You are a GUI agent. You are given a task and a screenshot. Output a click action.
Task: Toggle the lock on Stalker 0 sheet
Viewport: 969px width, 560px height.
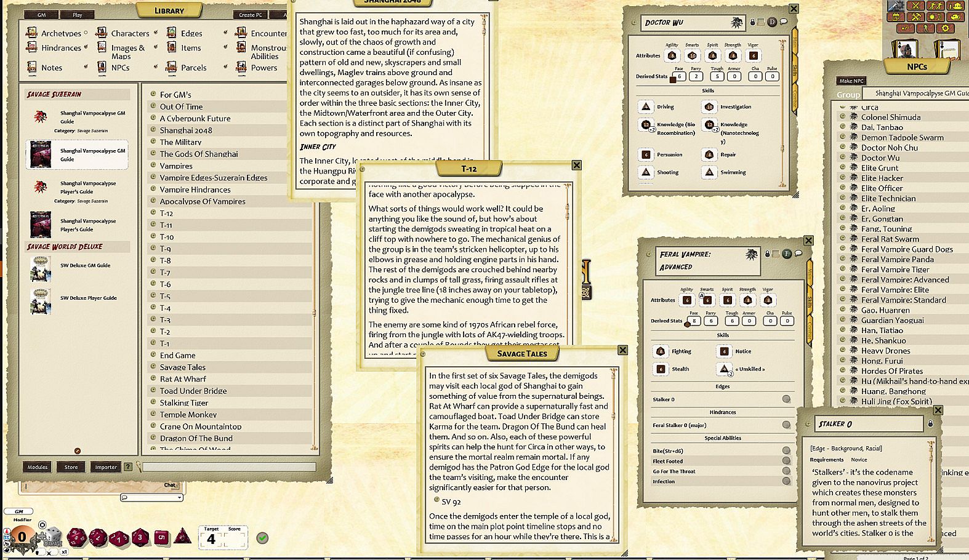[x=930, y=424]
